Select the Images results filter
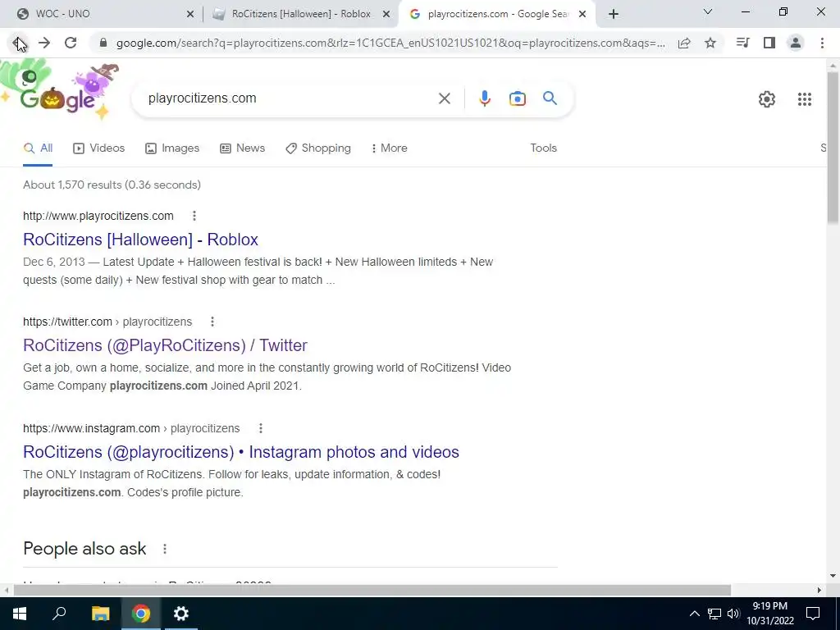This screenshot has width=840, height=630. (x=172, y=148)
